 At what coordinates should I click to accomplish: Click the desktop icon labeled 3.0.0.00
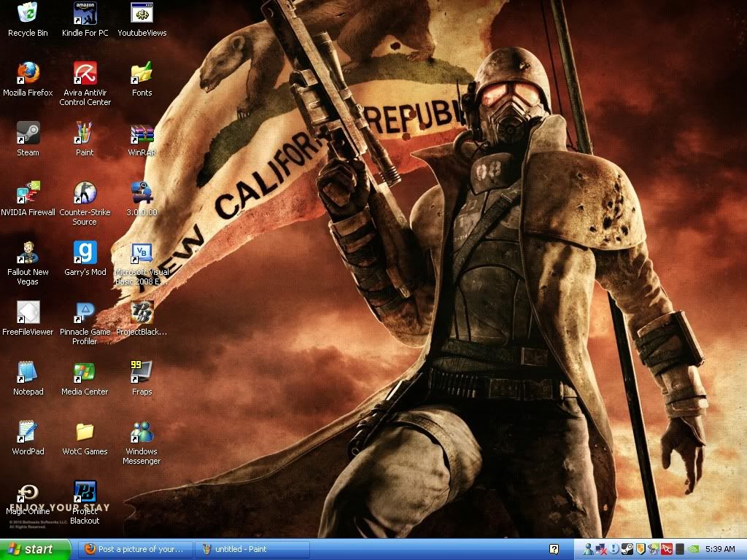tap(142, 198)
